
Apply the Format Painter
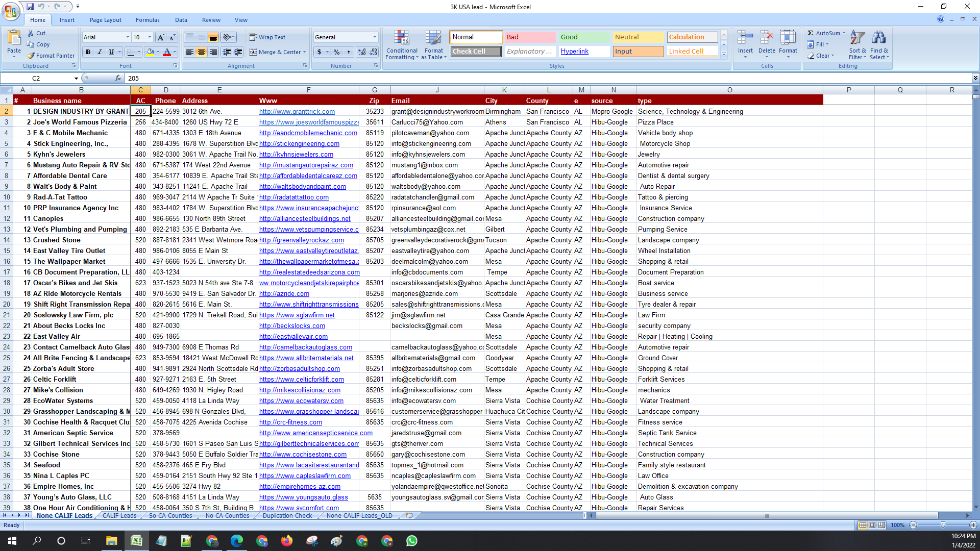(51, 55)
